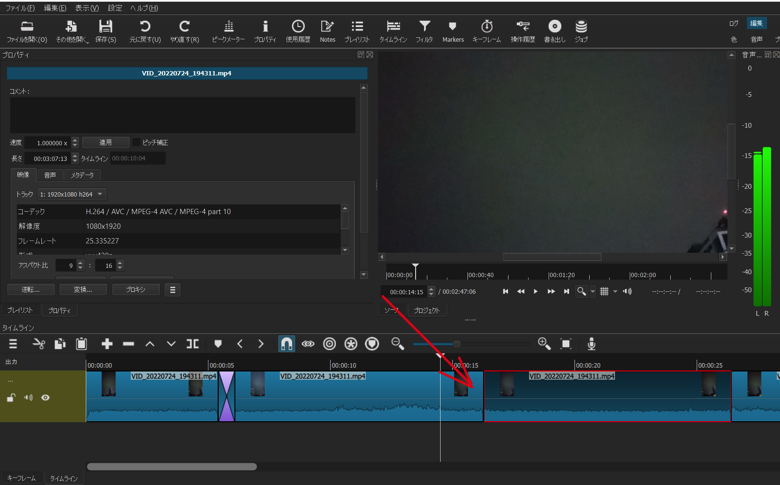
Task: Go to previous marker in timeline toolbar
Action: tap(240, 344)
